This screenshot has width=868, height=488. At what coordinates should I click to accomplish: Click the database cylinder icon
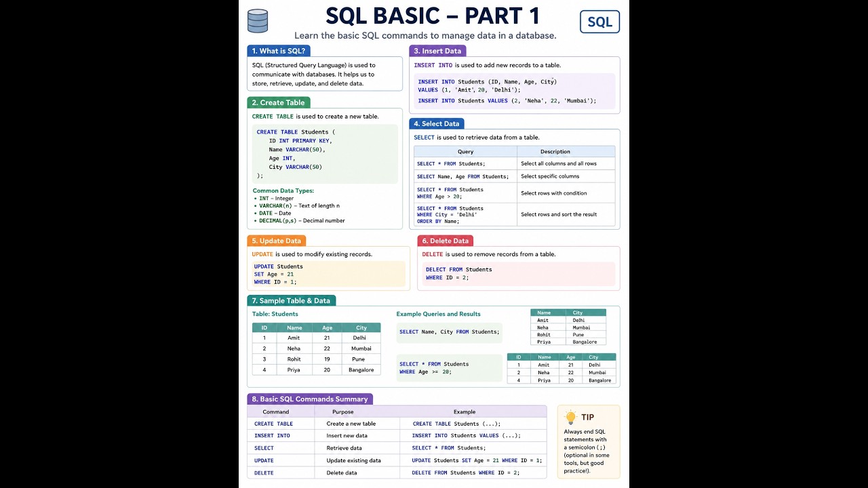(x=258, y=21)
